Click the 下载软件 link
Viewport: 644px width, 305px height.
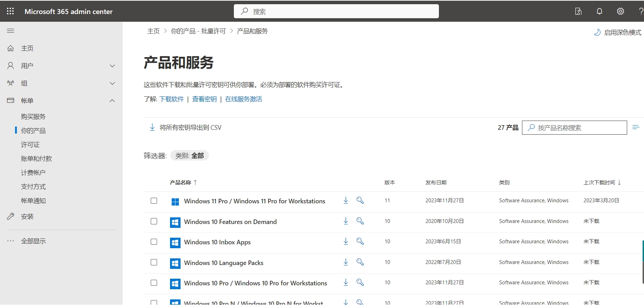172,99
